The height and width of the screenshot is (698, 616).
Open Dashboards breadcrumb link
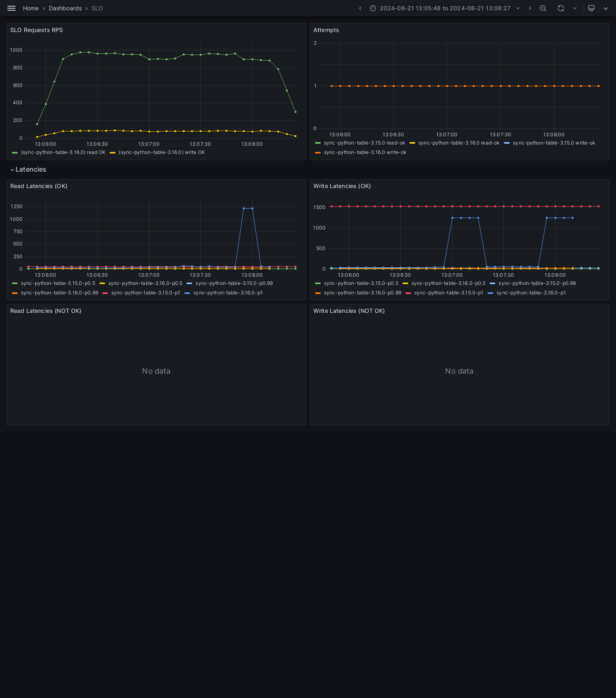pos(65,8)
